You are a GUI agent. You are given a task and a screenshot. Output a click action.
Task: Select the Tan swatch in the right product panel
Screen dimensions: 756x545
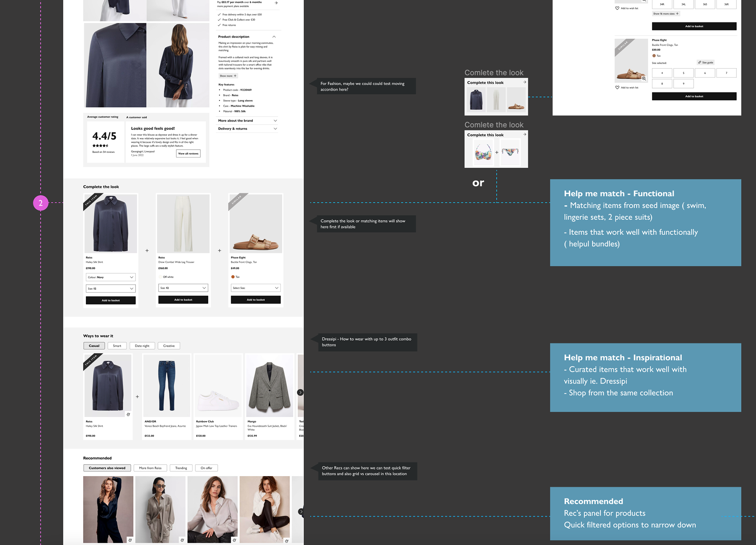(654, 56)
